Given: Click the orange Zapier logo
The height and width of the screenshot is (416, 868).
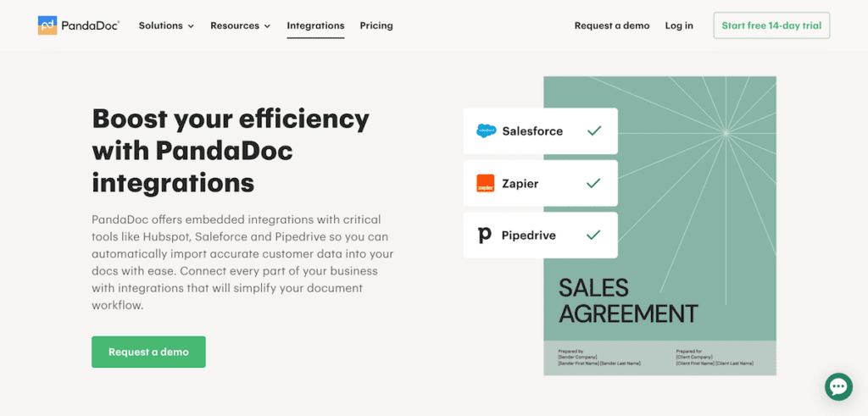Looking at the screenshot, I should 486,183.
